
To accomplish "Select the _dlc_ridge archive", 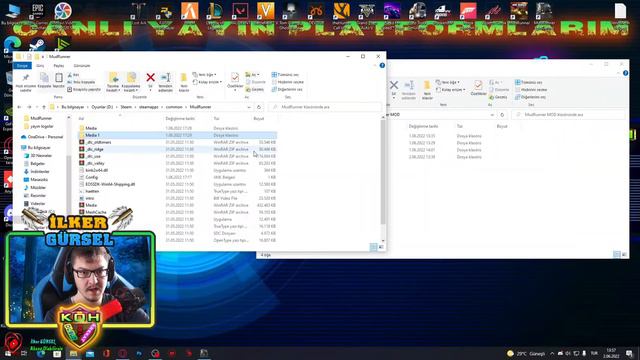I will click(x=178, y=149).
